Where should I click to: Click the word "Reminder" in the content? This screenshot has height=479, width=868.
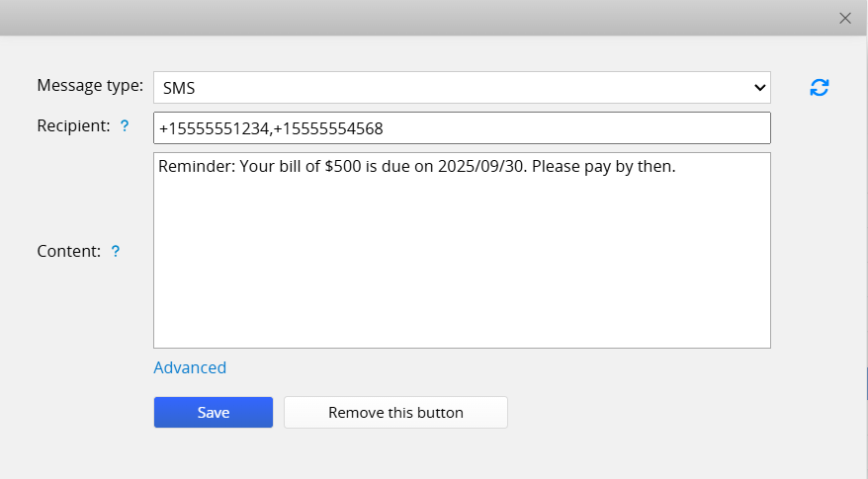(194, 167)
